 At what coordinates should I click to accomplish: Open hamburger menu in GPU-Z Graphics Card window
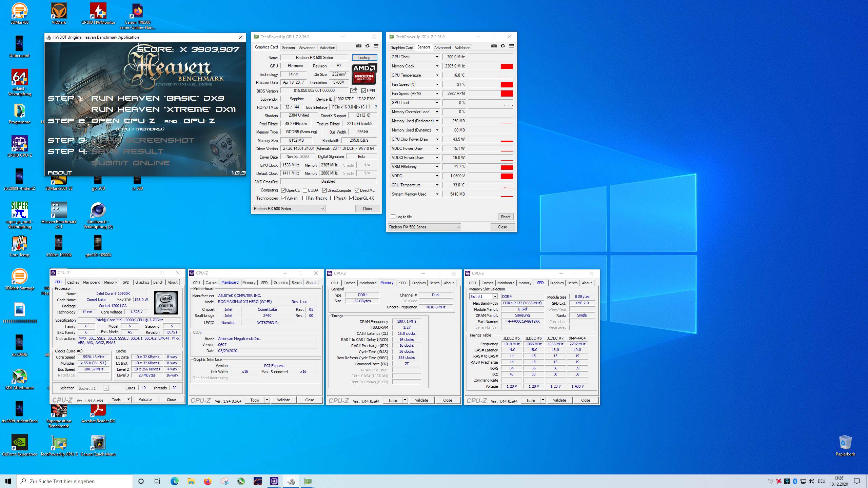pyautogui.click(x=376, y=46)
